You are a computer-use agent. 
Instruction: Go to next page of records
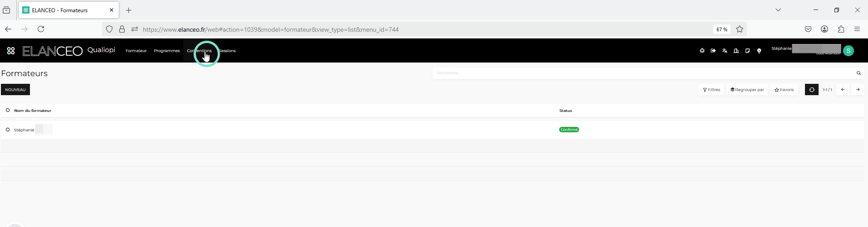858,90
